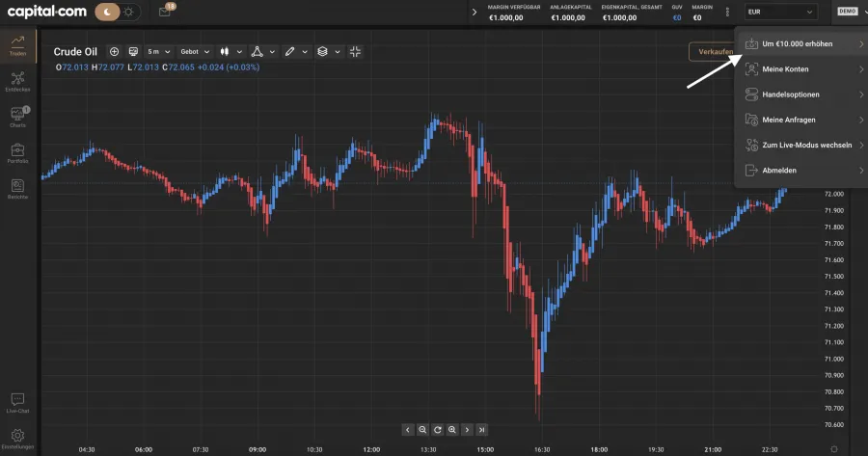868x456 pixels.
Task: Zoom in the chart with plus magnifier
Action: click(452, 429)
